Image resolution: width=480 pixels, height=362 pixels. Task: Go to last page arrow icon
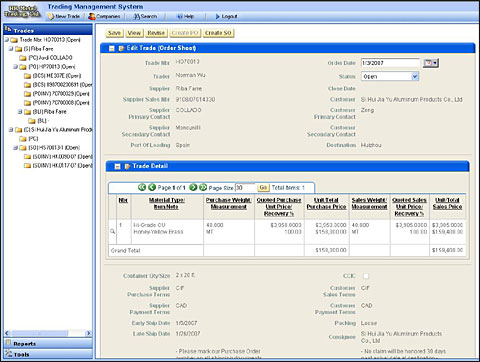click(203, 187)
